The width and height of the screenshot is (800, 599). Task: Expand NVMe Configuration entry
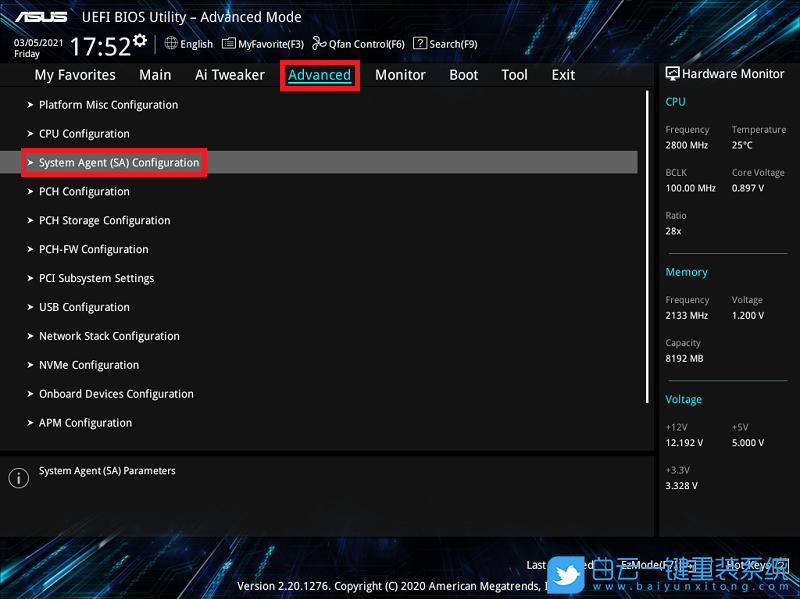(88, 366)
